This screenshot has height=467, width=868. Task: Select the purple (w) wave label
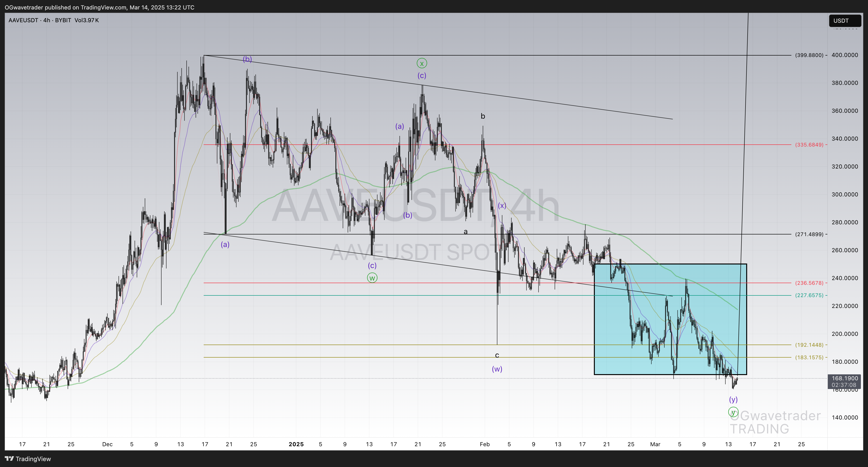pos(497,369)
